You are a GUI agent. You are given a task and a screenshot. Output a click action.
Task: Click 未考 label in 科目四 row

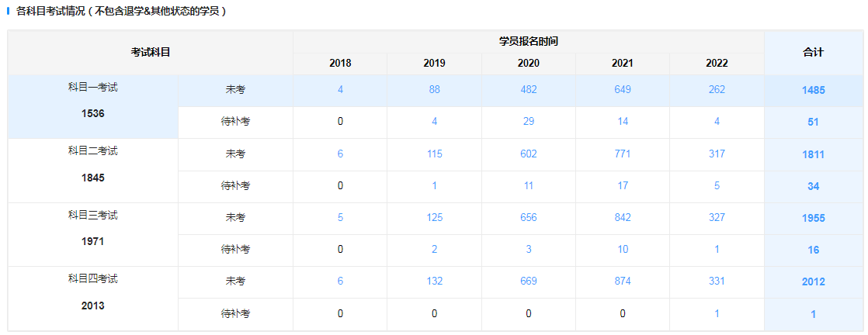235,282
